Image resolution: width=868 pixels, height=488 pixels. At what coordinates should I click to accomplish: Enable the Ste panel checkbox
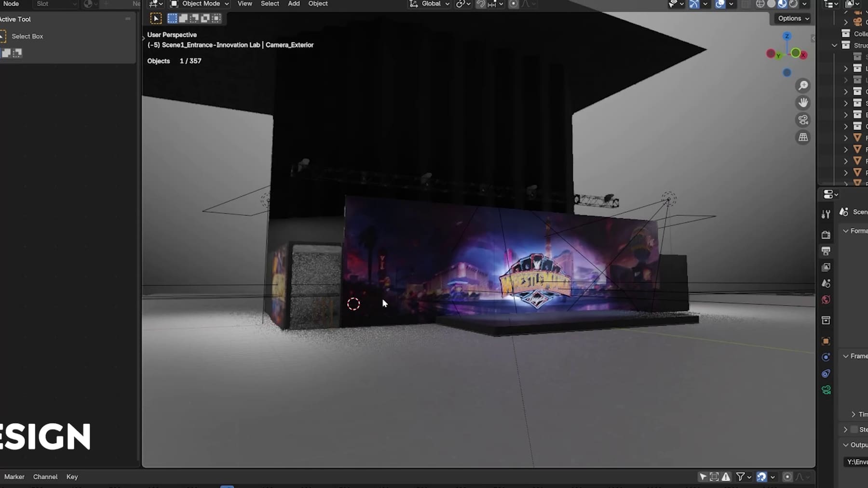(x=854, y=430)
